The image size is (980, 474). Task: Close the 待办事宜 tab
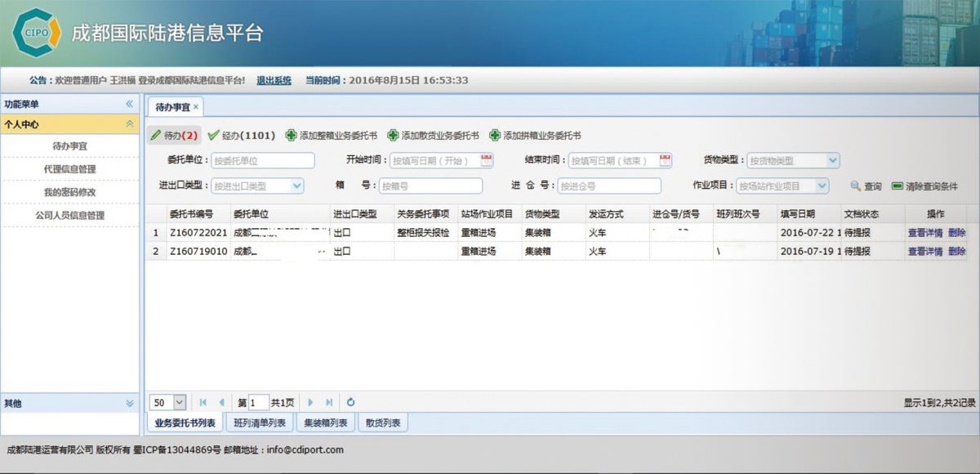[x=196, y=107]
